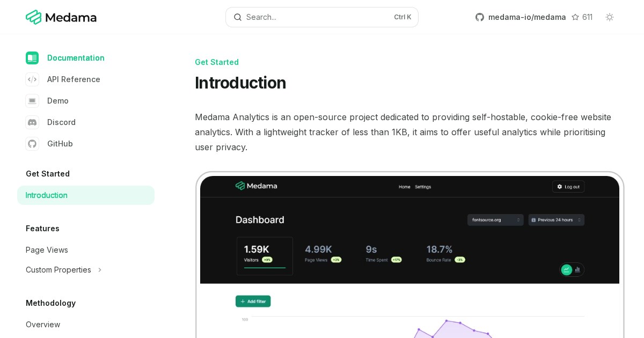Image resolution: width=644 pixels, height=338 pixels.
Task: Open the Custom Properties page
Action: click(58, 270)
